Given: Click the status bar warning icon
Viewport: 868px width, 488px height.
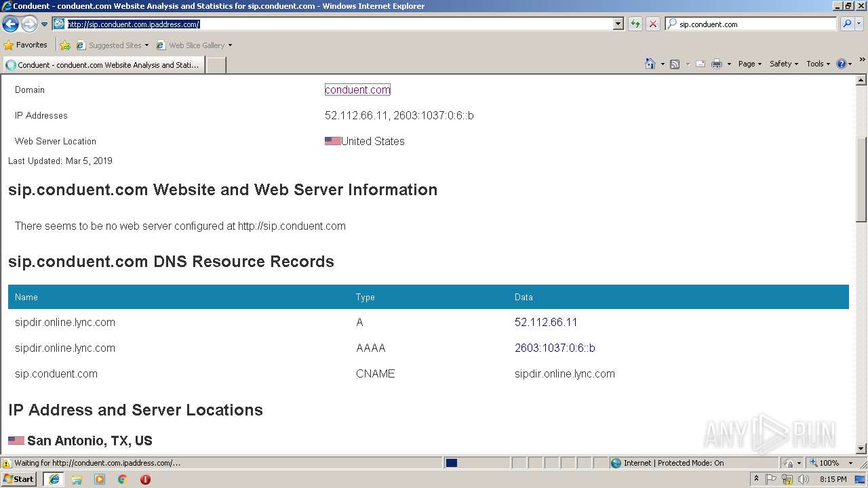Looking at the screenshot, I should 7,463.
